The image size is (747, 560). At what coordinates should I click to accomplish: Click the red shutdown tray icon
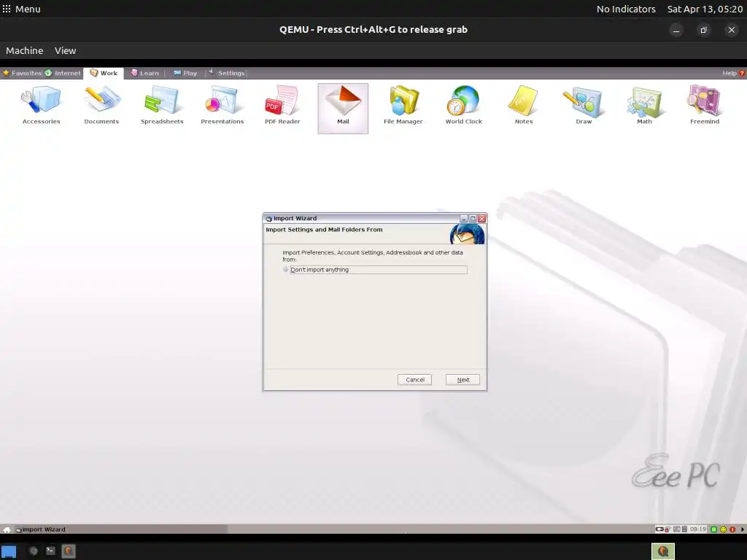pos(732,529)
